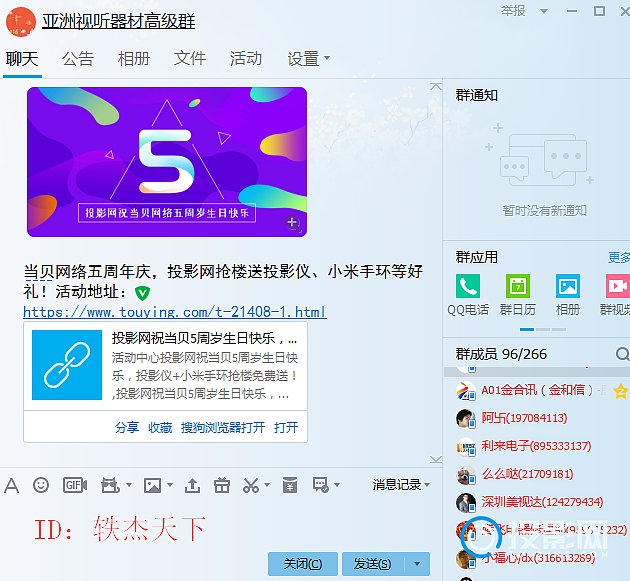Select member 么么哒(21709181)
630x581 pixels.
[x=536, y=474]
